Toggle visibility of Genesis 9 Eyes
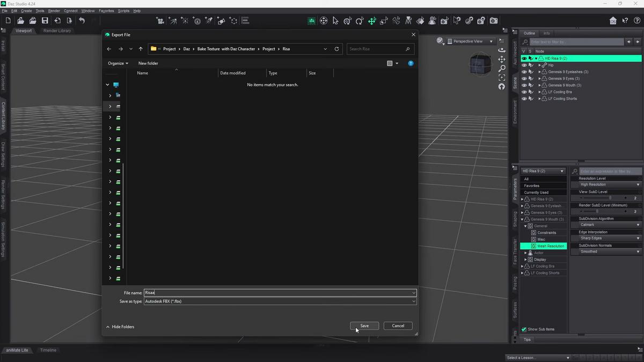644x362 pixels. 524,78
